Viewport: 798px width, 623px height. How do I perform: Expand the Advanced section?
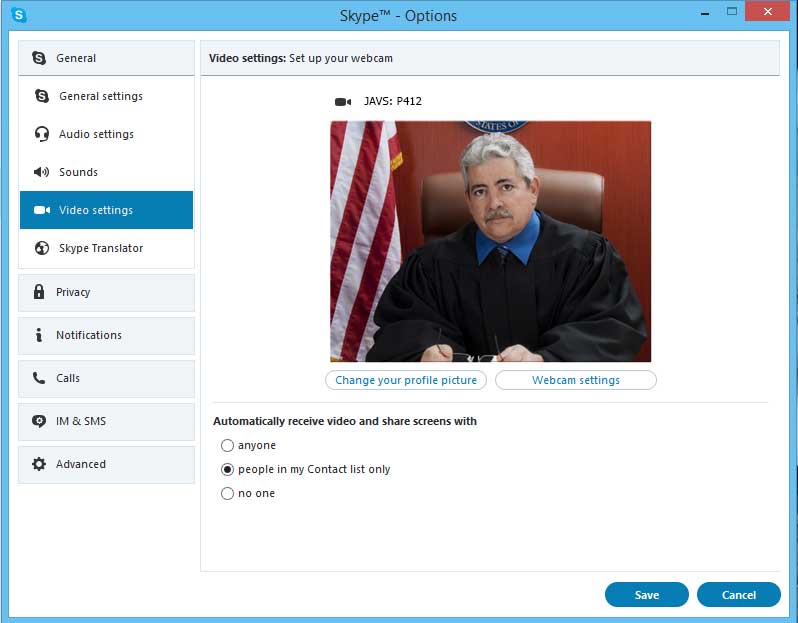(x=106, y=465)
